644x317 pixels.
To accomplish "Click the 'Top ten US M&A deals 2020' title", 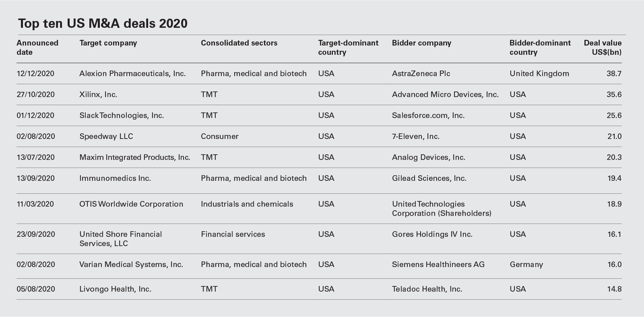I will (x=103, y=23).
